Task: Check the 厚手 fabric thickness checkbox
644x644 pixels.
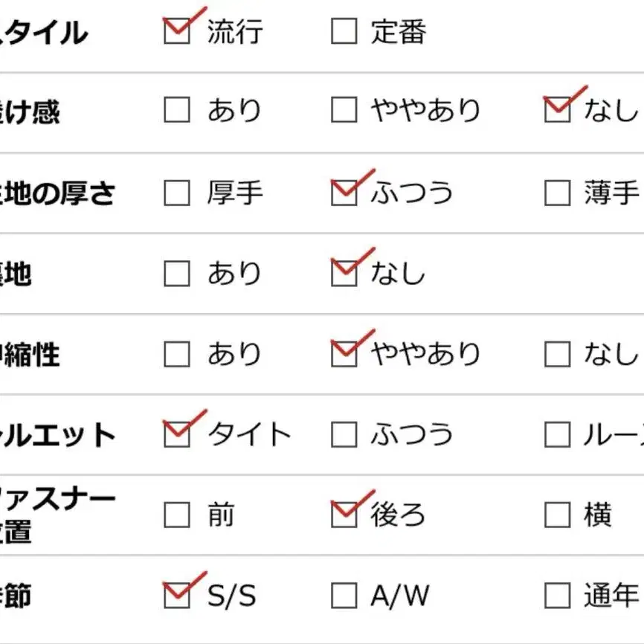Action: pyautogui.click(x=176, y=193)
